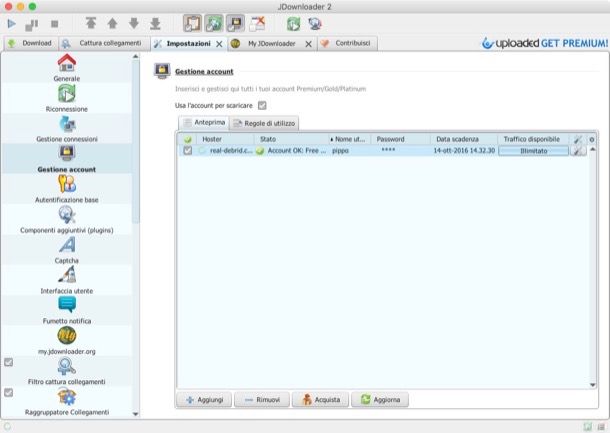Image resolution: width=610 pixels, height=433 pixels.
Task: Click enabled-state column header checkmark
Action: coord(188,139)
